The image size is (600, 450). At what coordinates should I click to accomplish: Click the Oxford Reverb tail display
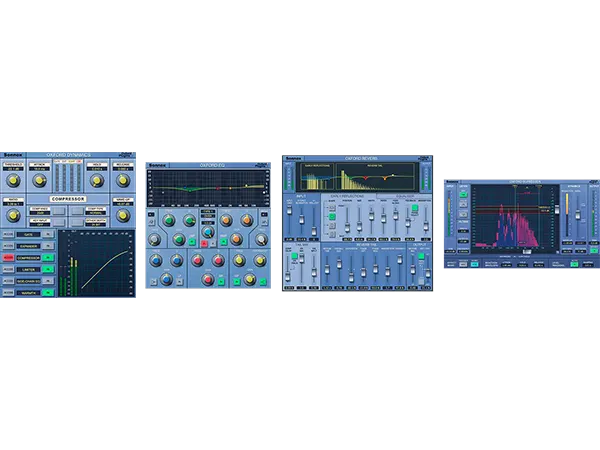point(375,177)
